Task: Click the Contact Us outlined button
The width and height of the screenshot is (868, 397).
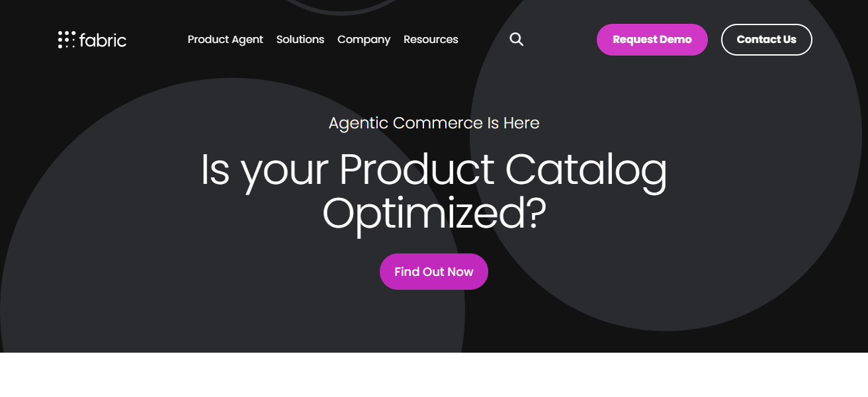Action: [x=766, y=40]
